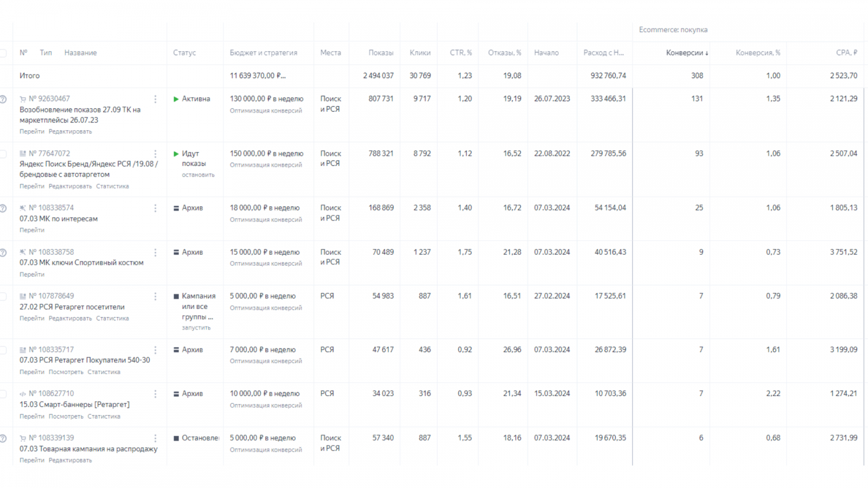The width and height of the screenshot is (868, 488).
Task: Click the Статус column header
Action: coord(184,53)
